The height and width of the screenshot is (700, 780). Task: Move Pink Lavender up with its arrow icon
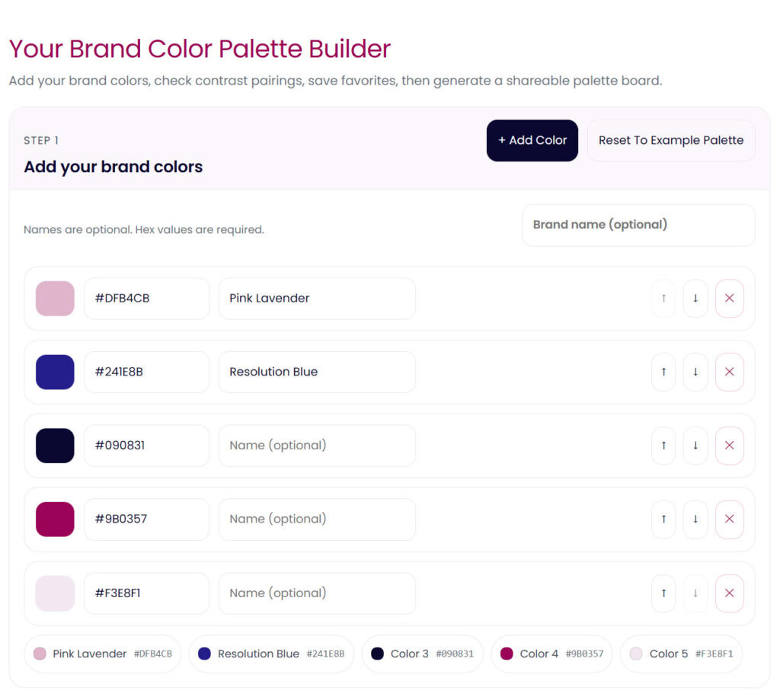663,299
